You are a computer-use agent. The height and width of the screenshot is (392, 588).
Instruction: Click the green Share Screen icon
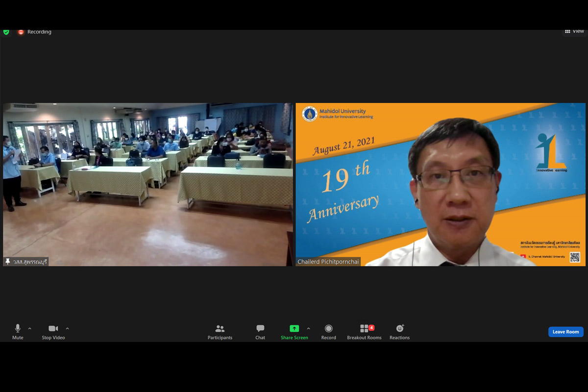click(x=294, y=328)
